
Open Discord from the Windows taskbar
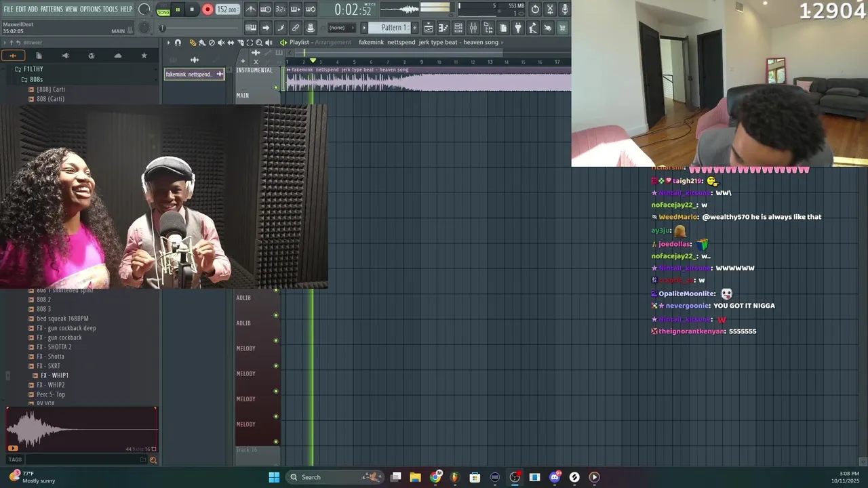(x=555, y=477)
